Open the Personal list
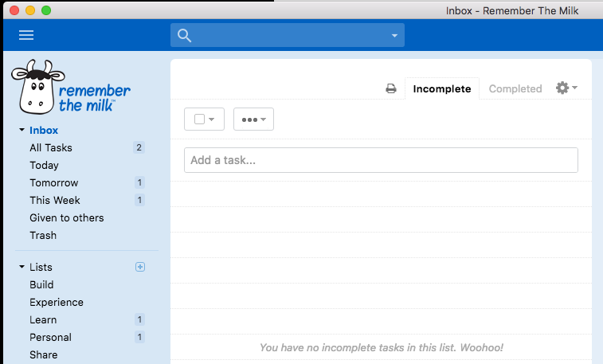The image size is (603, 364). (x=50, y=338)
